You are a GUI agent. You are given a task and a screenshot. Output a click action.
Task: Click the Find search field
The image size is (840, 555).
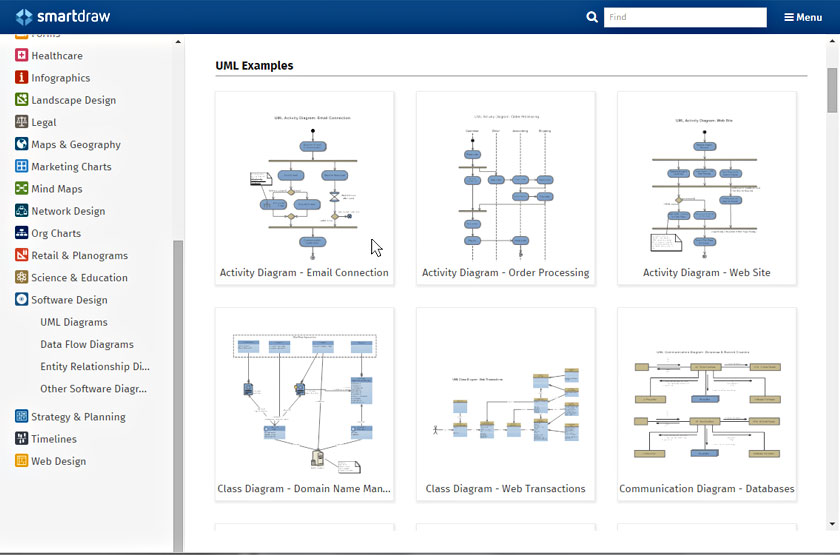tap(685, 17)
